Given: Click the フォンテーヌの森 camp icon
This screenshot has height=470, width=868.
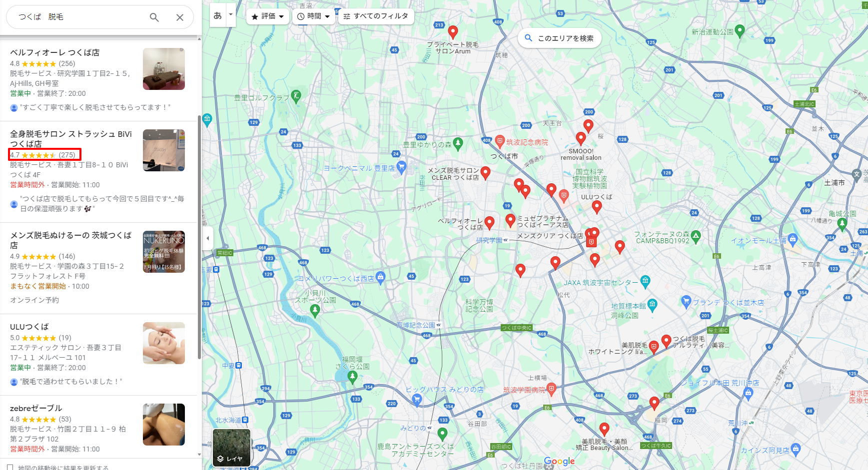Looking at the screenshot, I should coord(696,236).
